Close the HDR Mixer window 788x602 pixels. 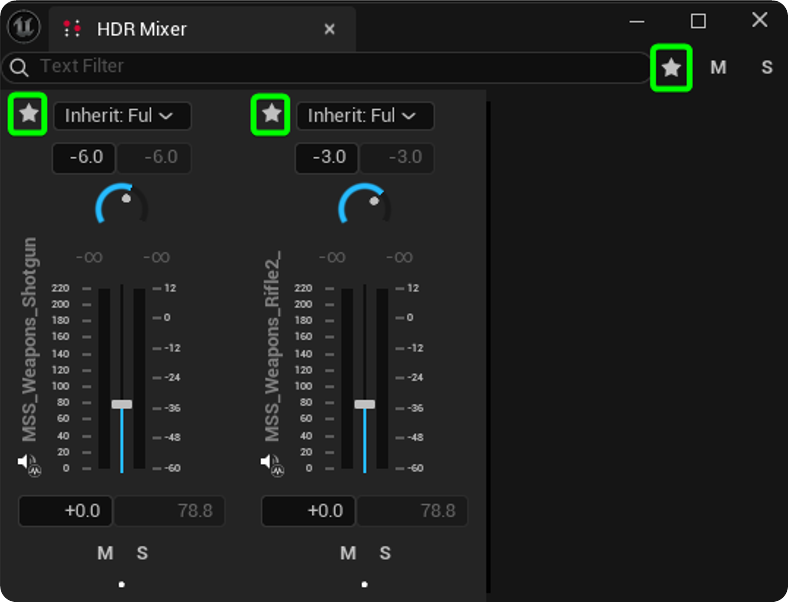point(759,20)
